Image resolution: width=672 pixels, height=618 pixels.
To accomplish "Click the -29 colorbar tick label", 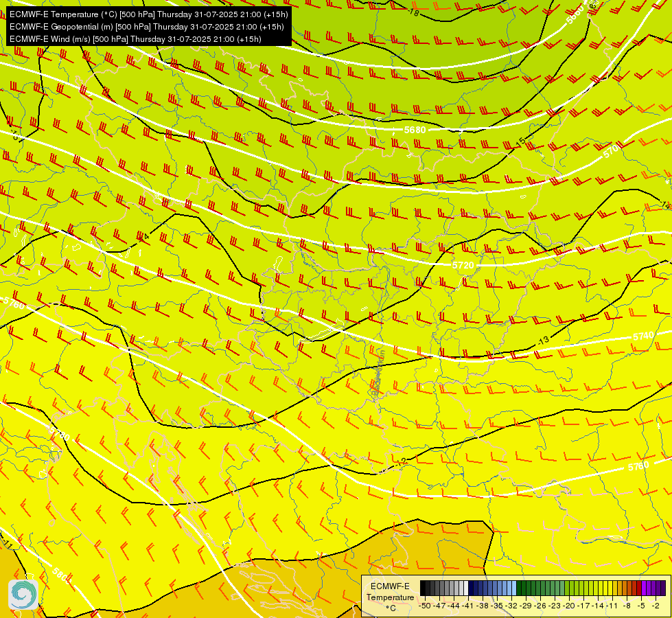I will tap(526, 606).
